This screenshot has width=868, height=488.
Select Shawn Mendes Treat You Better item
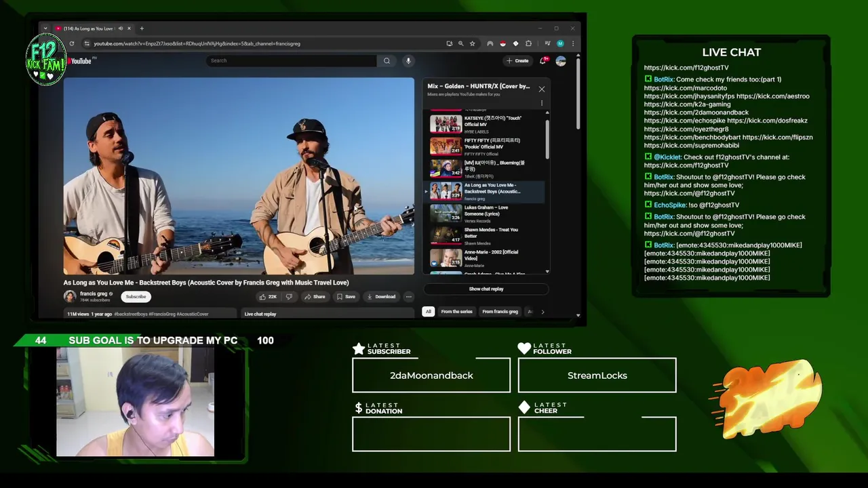[485, 236]
